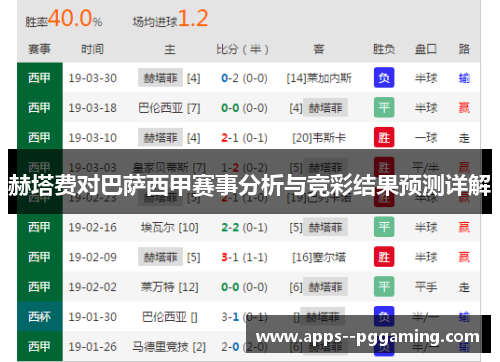The width and height of the screenshot is (500, 362).
Task: Open home team 马德里竞技 [2]
Action: click(x=169, y=347)
